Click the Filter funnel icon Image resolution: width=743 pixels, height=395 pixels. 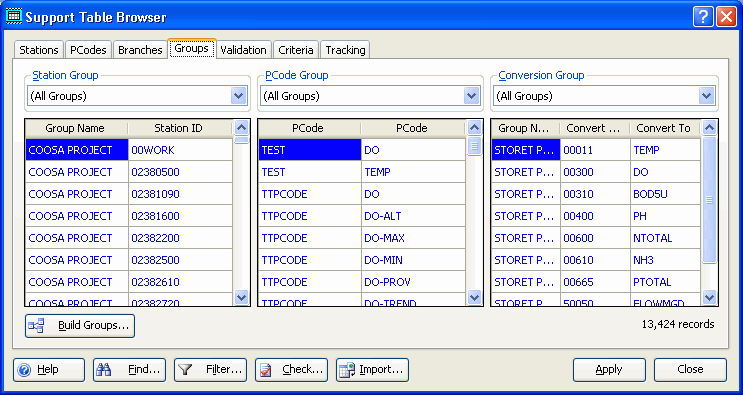(x=185, y=369)
